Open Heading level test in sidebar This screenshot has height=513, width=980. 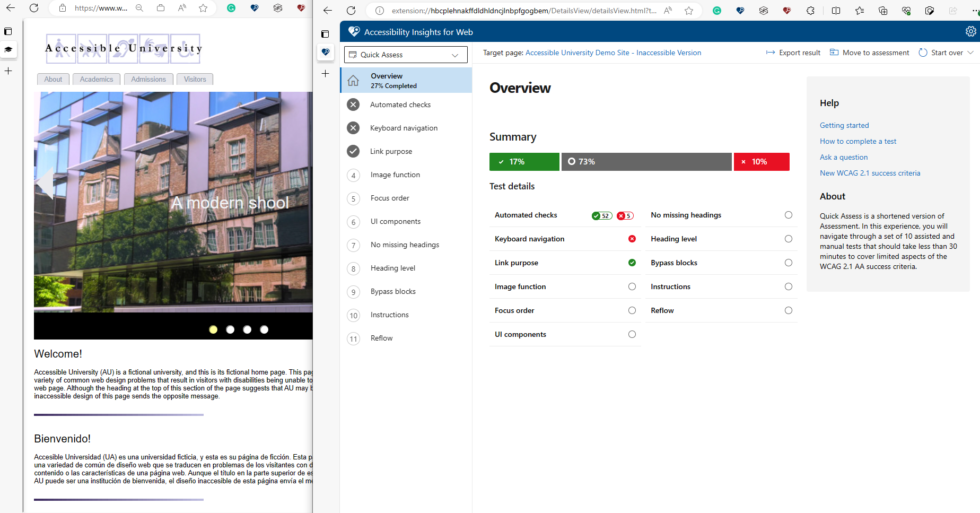point(406,268)
